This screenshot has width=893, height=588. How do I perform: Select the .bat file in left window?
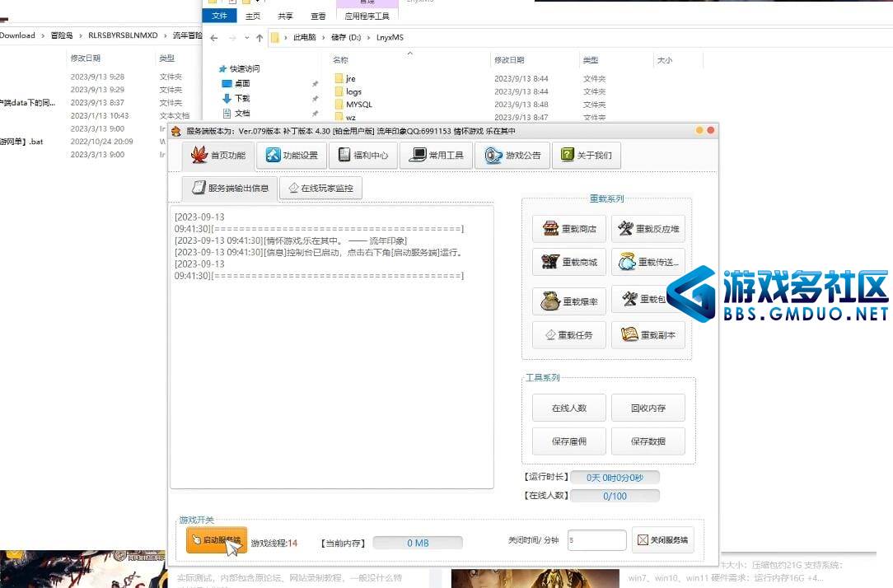(21, 142)
